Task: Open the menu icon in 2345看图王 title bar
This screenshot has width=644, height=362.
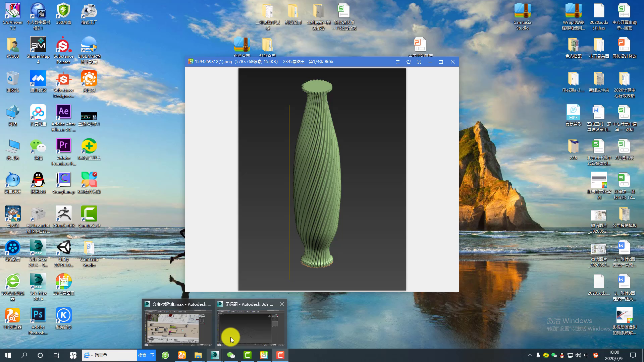Action: pyautogui.click(x=398, y=62)
